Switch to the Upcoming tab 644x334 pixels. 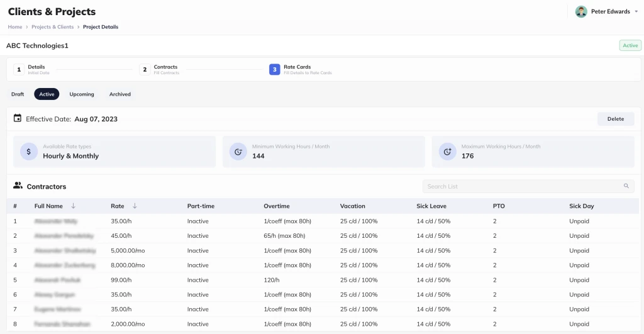point(82,94)
